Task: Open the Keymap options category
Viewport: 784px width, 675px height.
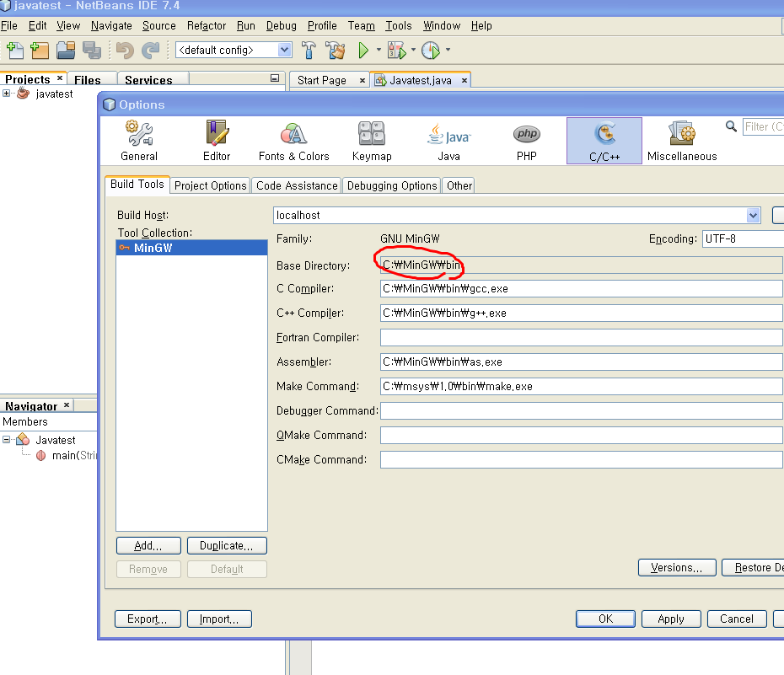Action: click(x=372, y=141)
